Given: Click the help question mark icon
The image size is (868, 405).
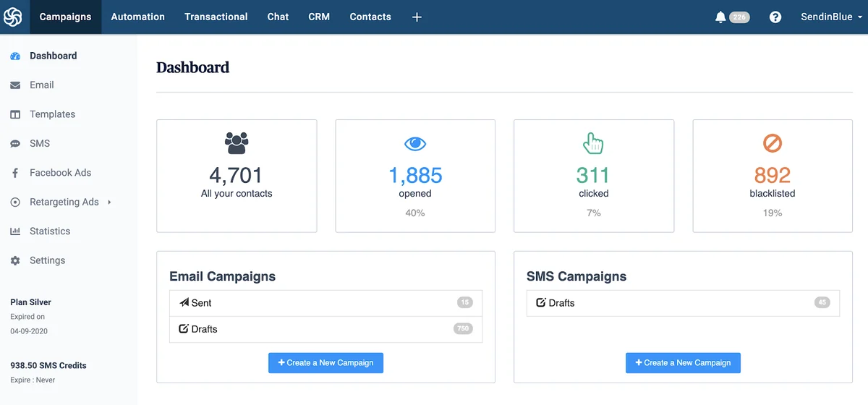Looking at the screenshot, I should [775, 17].
